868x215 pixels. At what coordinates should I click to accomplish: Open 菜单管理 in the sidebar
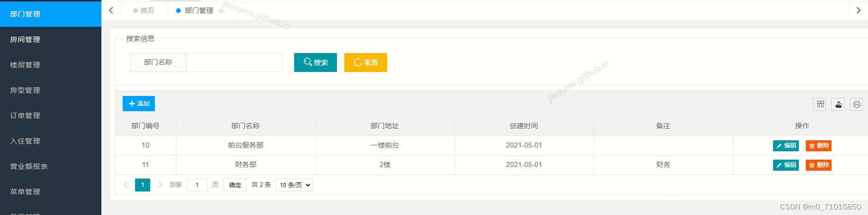[x=51, y=192]
